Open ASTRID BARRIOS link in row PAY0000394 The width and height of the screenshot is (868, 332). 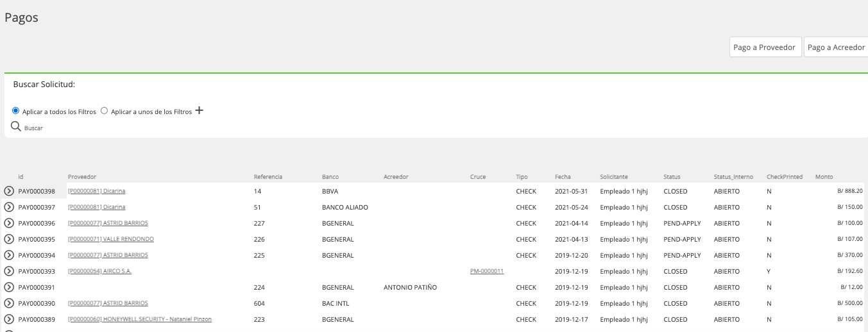tap(108, 255)
